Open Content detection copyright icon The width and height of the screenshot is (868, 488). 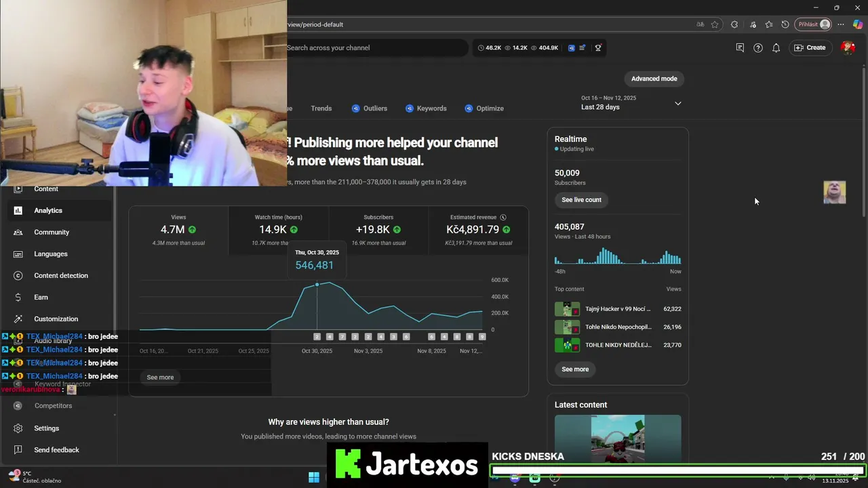pos(18,276)
